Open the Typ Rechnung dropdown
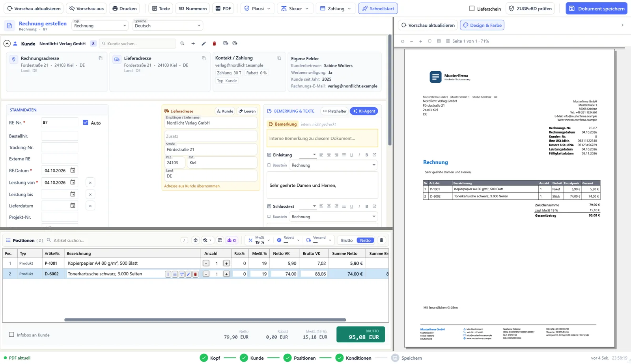The height and width of the screenshot is (364, 631). (100, 26)
